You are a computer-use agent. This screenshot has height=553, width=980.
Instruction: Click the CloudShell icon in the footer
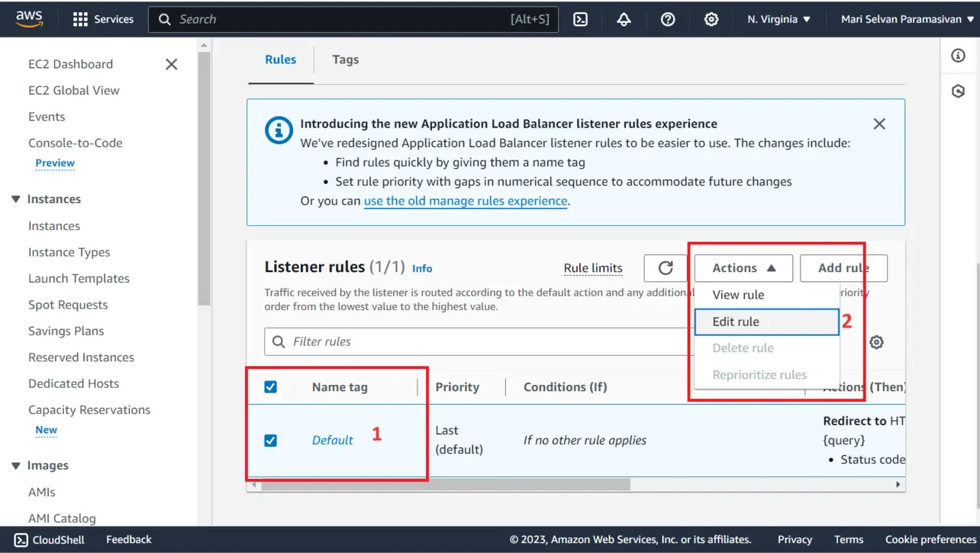21,539
